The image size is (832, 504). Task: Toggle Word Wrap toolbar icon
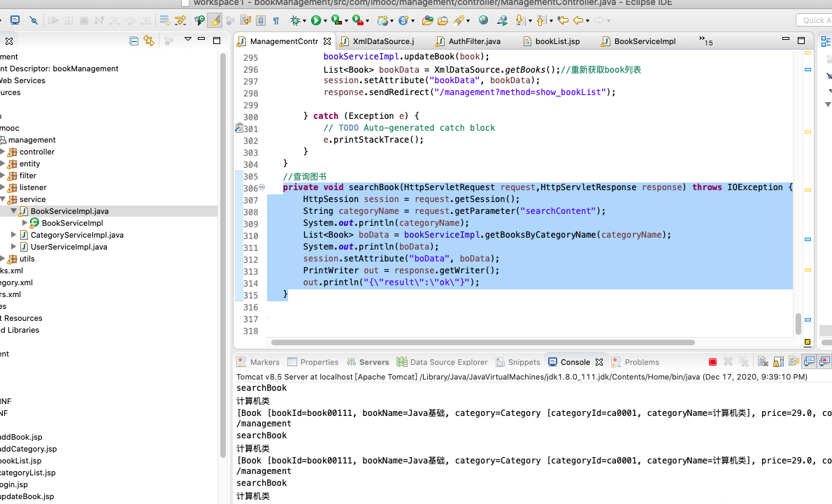[245, 21]
